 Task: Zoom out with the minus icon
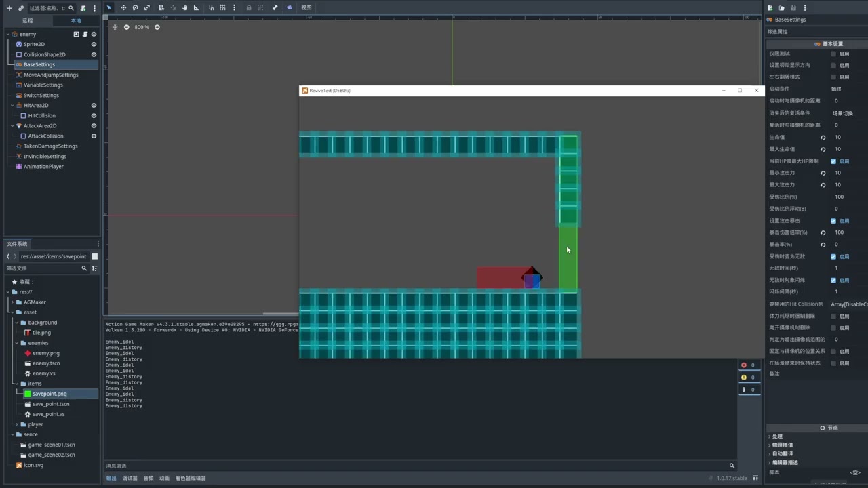pos(126,27)
